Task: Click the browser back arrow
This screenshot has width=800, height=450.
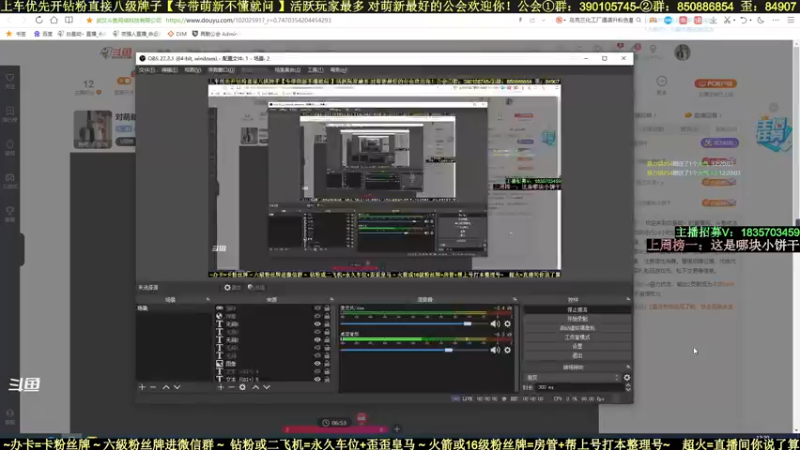Action: (9, 20)
